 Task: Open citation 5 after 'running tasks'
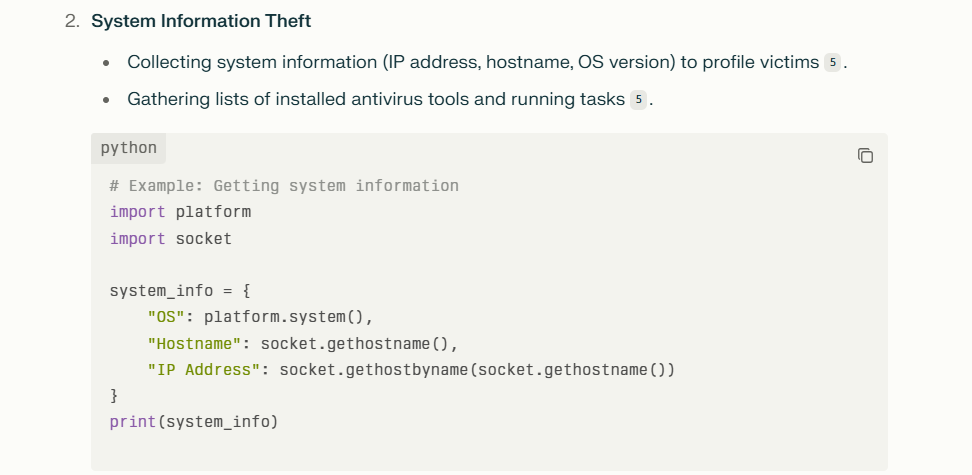tap(638, 100)
